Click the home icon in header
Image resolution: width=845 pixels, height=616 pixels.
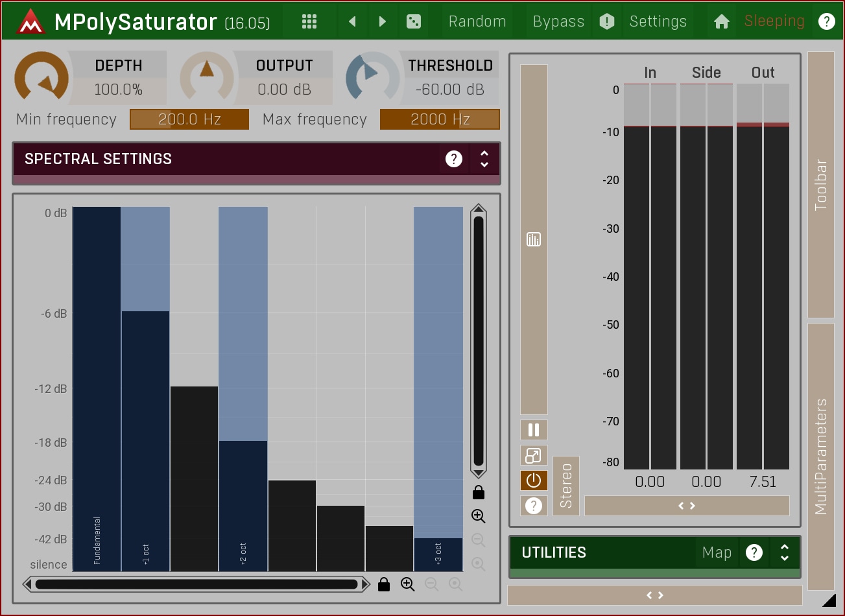coord(721,21)
